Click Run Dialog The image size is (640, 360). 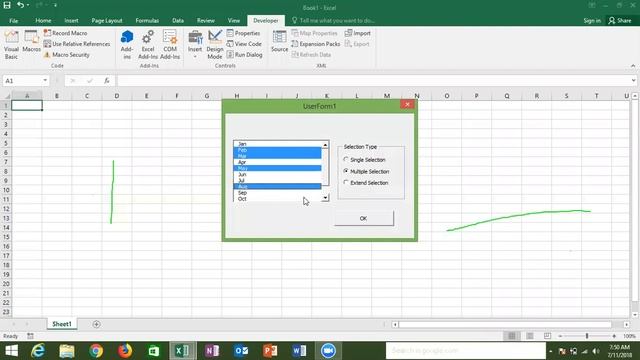point(244,55)
